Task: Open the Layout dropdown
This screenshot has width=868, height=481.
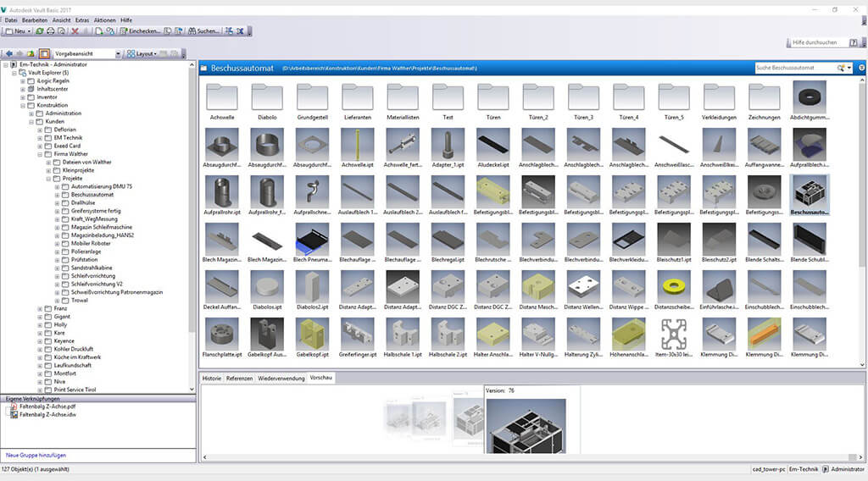Action: [142, 53]
